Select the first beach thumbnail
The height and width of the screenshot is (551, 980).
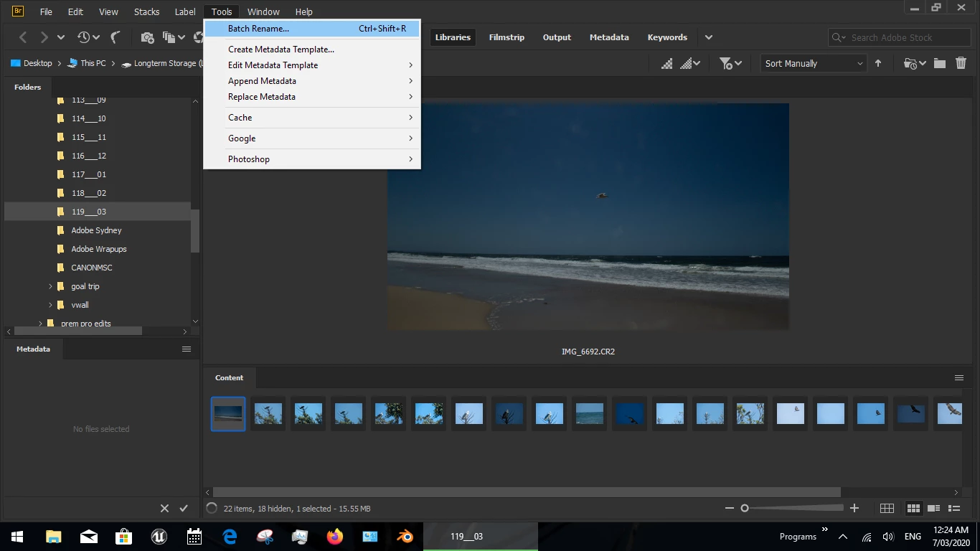point(228,414)
